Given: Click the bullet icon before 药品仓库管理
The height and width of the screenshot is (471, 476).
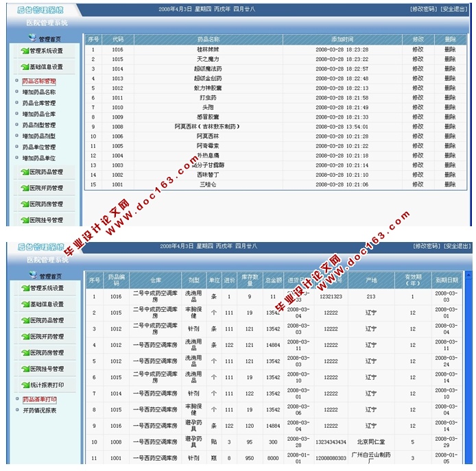Looking at the screenshot, I should [16, 102].
